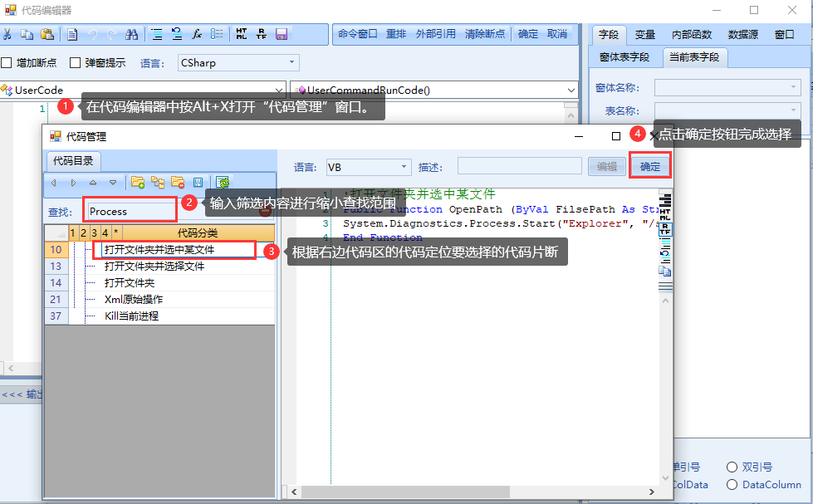Select the Kill当前进程 row
Screen dimensions: 813x504
tap(160, 316)
